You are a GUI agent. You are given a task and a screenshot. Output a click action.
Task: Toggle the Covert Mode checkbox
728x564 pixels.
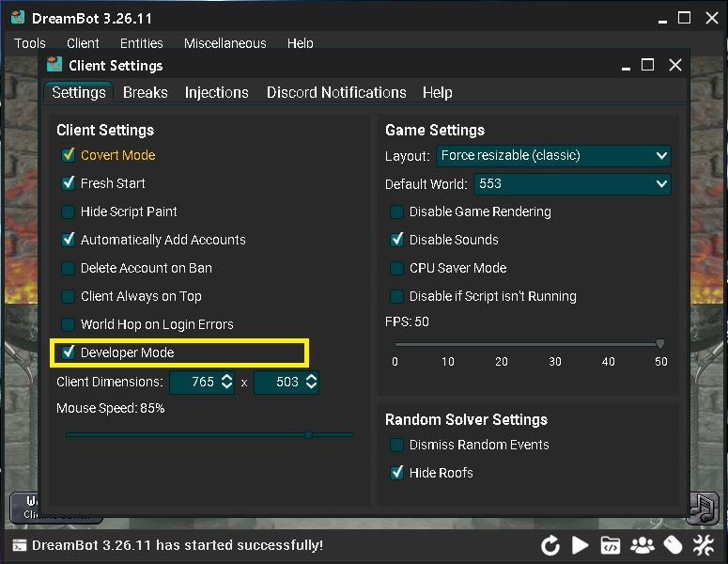pos(69,155)
